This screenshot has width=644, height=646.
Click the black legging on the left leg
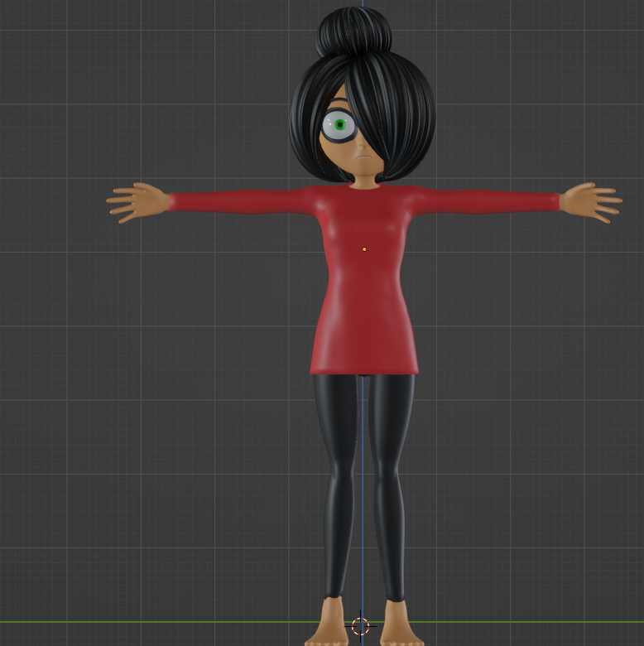click(337, 480)
